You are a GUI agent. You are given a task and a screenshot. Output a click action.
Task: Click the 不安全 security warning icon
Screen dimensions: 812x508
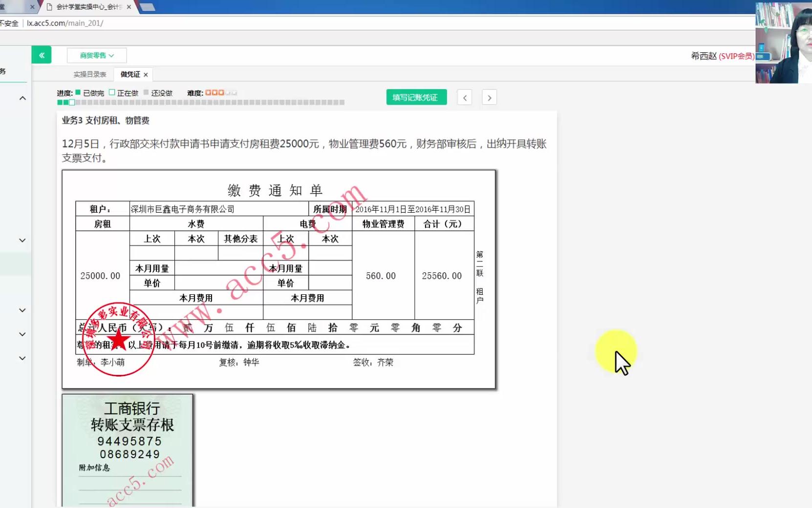10,22
